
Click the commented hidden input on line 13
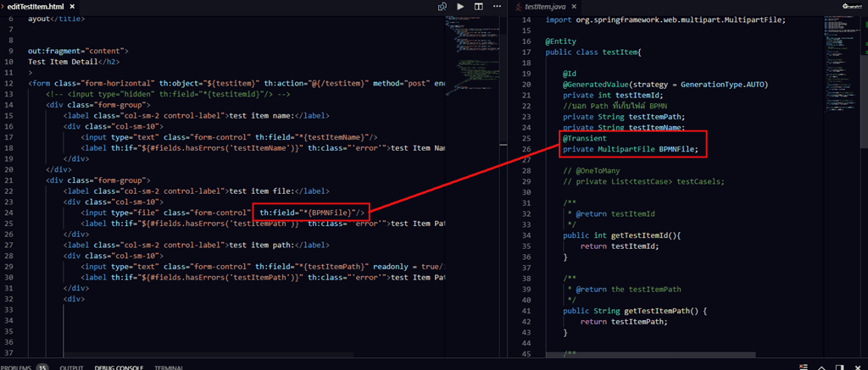pos(170,95)
